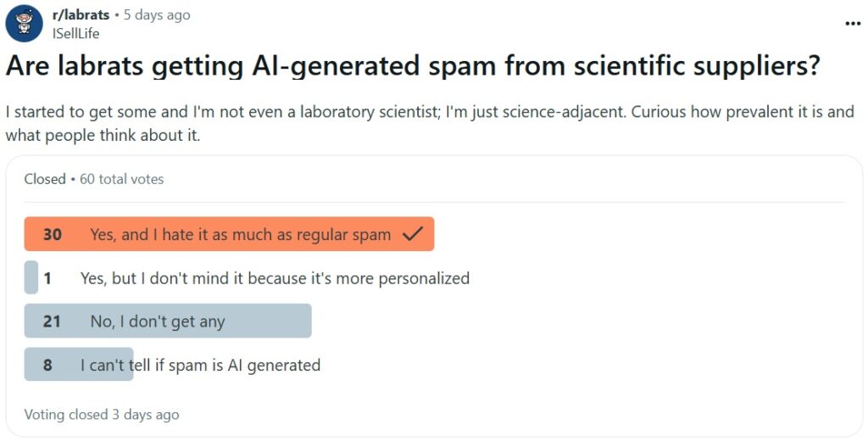Screen dimensions: 868x442
Task: Open the post title about AI-generated spam
Action: click(x=413, y=66)
